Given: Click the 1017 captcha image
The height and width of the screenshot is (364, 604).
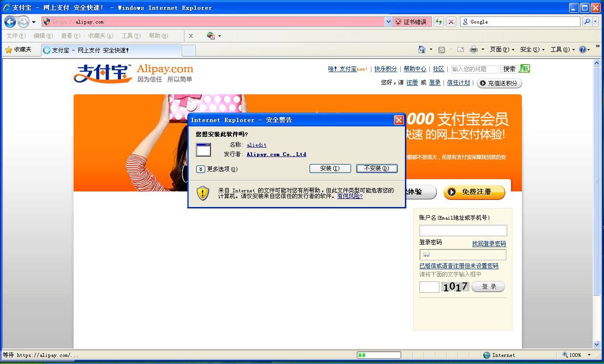Looking at the screenshot, I should (x=455, y=287).
